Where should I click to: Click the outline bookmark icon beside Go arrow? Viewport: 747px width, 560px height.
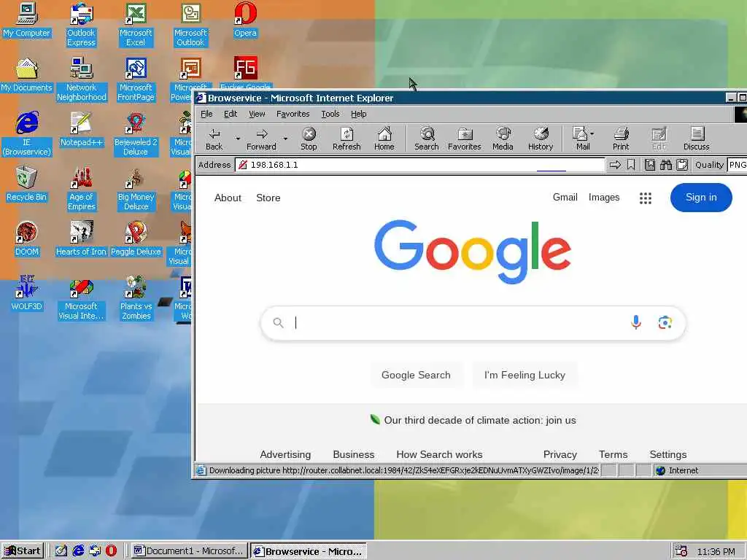click(x=631, y=165)
